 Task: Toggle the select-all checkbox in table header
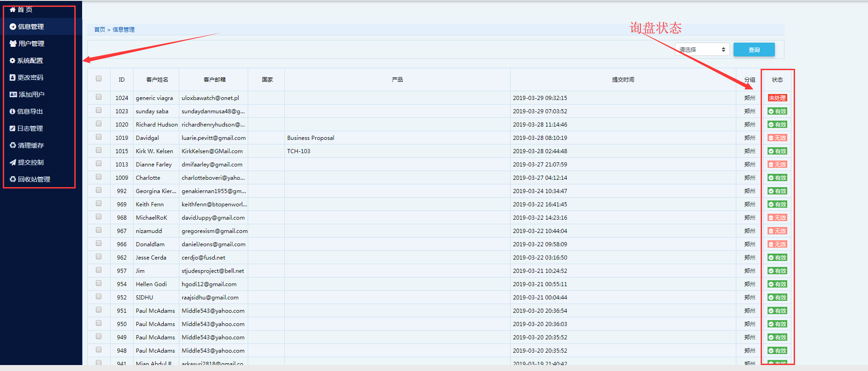tap(99, 78)
